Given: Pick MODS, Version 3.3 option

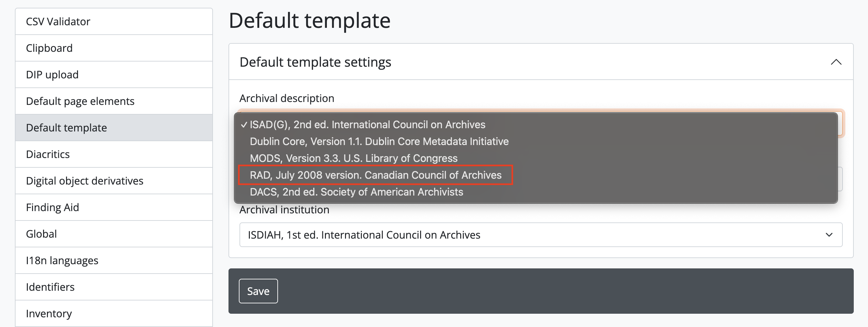Looking at the screenshot, I should click(x=353, y=158).
